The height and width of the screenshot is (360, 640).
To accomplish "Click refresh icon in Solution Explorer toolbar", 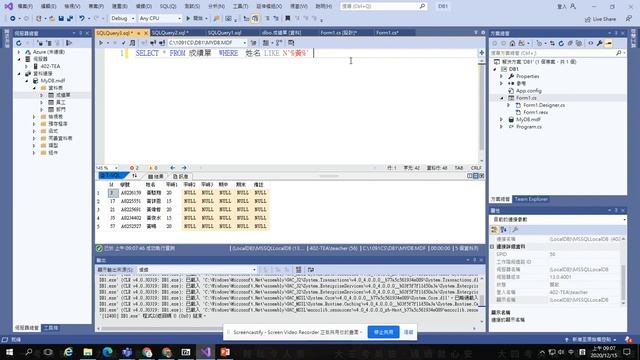I will [561, 43].
